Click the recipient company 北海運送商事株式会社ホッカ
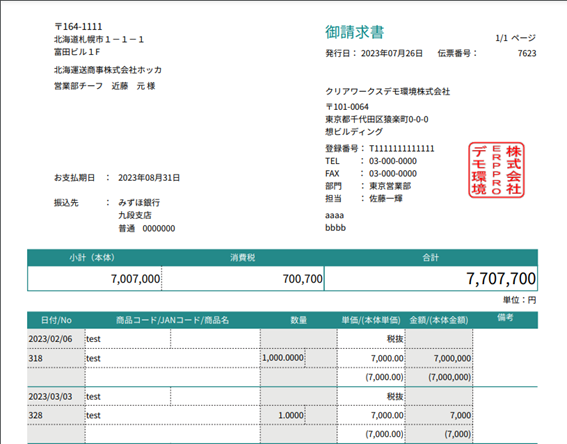Screen dimensions: 567x444 (108, 70)
